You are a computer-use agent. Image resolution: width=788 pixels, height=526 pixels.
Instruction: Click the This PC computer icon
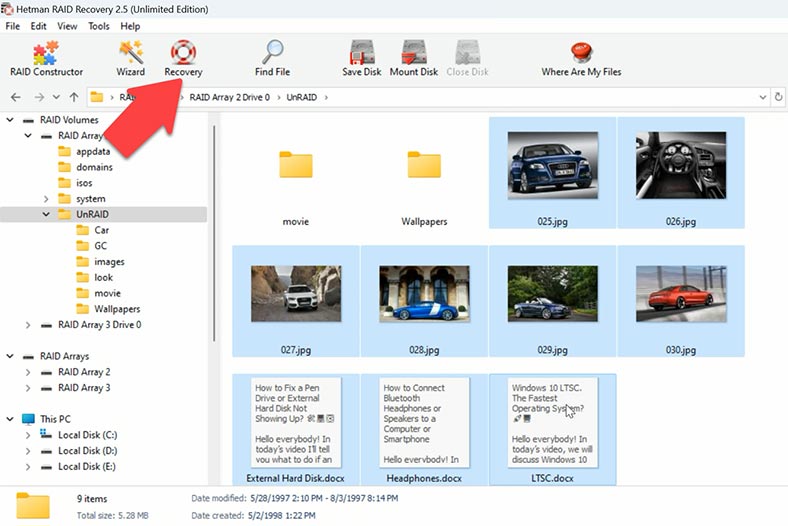pos(28,419)
